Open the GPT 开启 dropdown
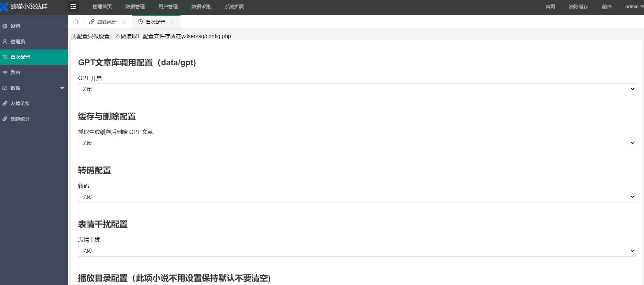Screen dimensions: 644x285 (x=357, y=89)
